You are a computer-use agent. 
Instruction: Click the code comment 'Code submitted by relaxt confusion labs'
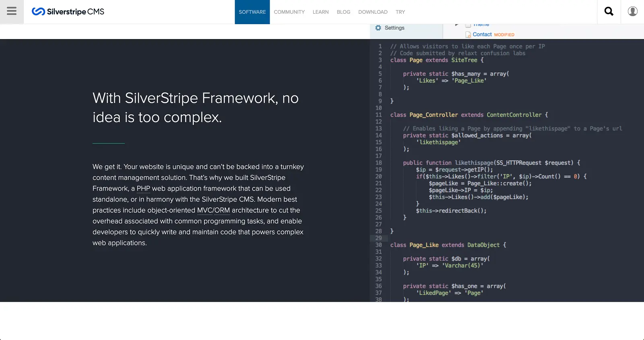[458, 53]
